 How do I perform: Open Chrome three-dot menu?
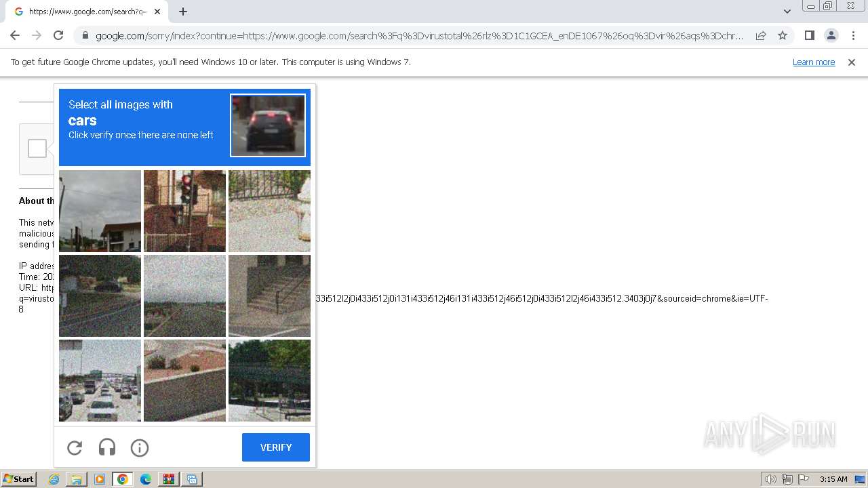coord(853,35)
